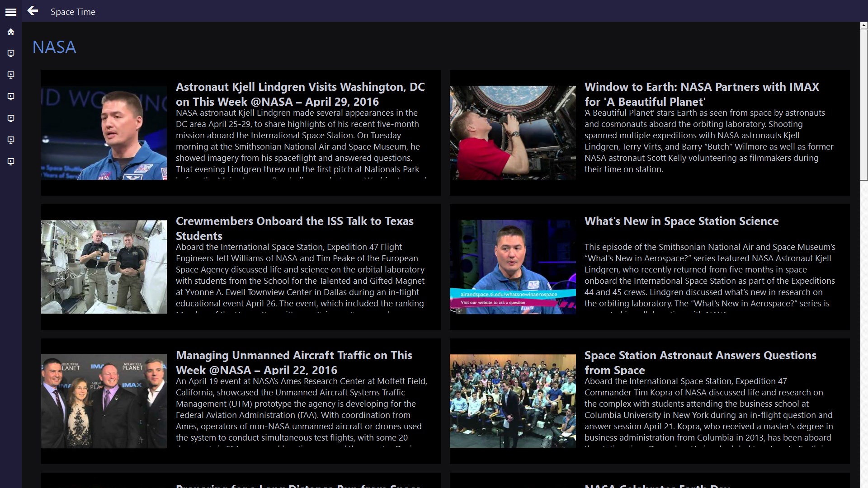868x488 pixels.
Task: Open the hamburger navigation menu
Action: 11,12
